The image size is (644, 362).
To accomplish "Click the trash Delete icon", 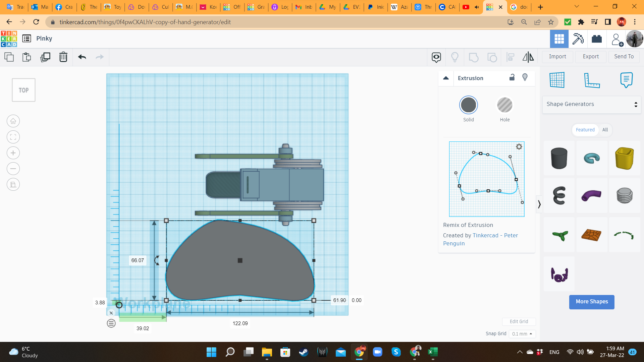I will [x=63, y=57].
